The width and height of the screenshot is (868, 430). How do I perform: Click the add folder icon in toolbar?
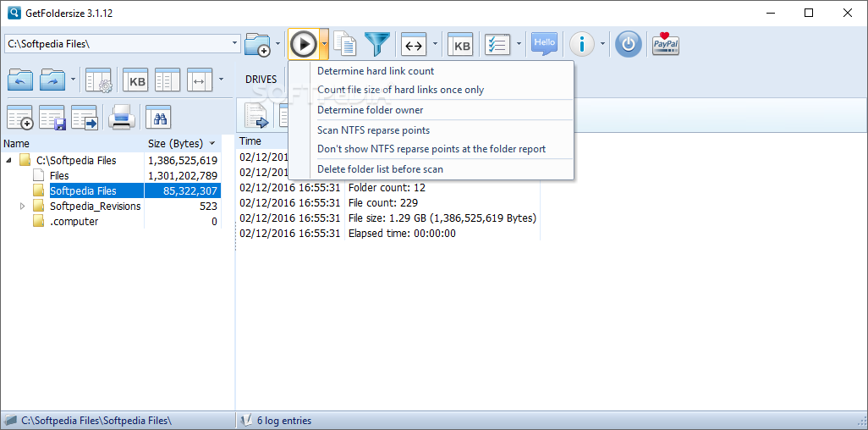point(257,44)
